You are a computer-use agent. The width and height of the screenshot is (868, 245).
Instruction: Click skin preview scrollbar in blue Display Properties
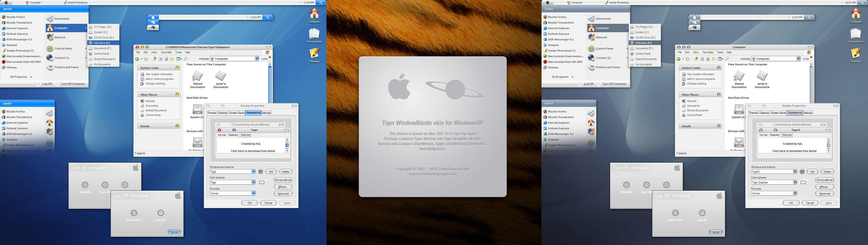[287, 145]
